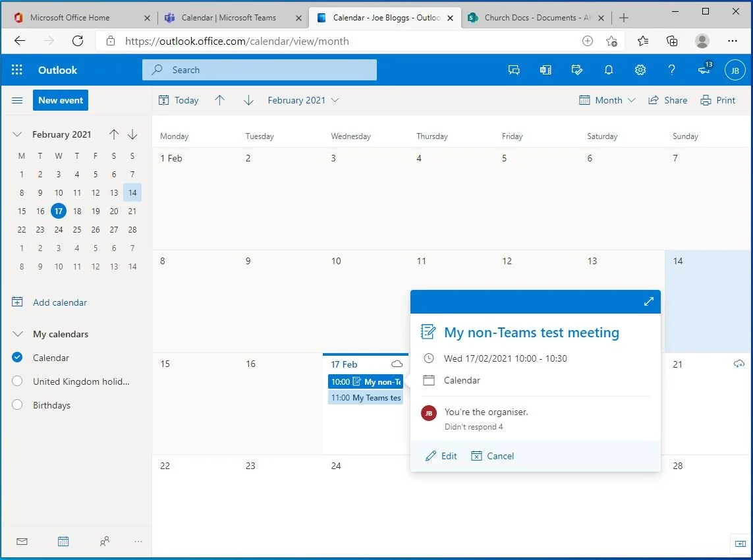Switch to Church Docs Documents tab
This screenshot has width=753, height=560.
pos(536,18)
